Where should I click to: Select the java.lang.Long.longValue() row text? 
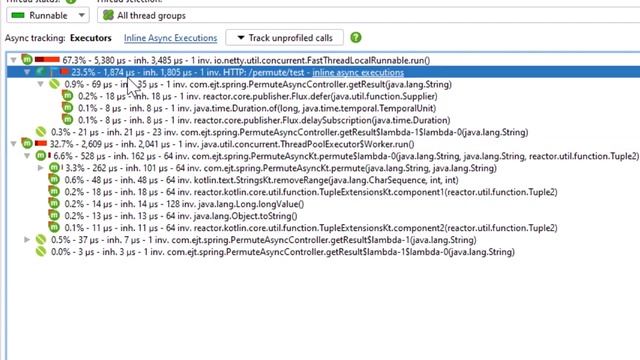(x=184, y=204)
